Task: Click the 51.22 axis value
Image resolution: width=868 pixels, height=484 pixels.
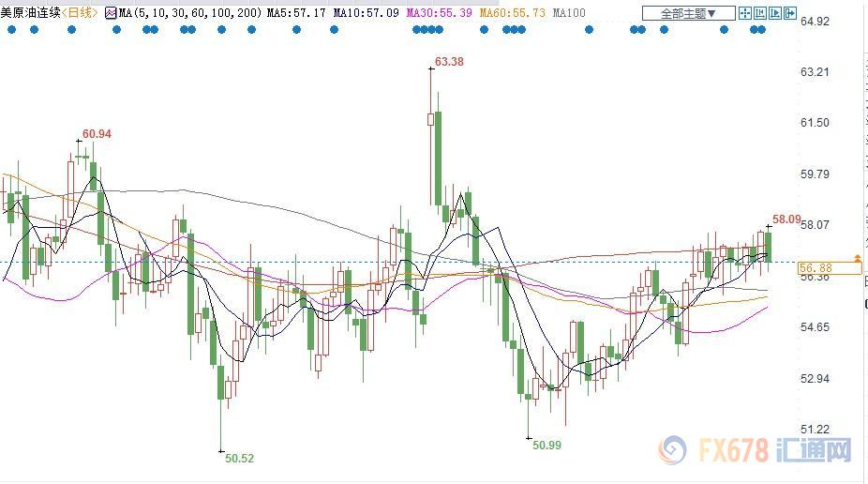Action: coord(815,430)
